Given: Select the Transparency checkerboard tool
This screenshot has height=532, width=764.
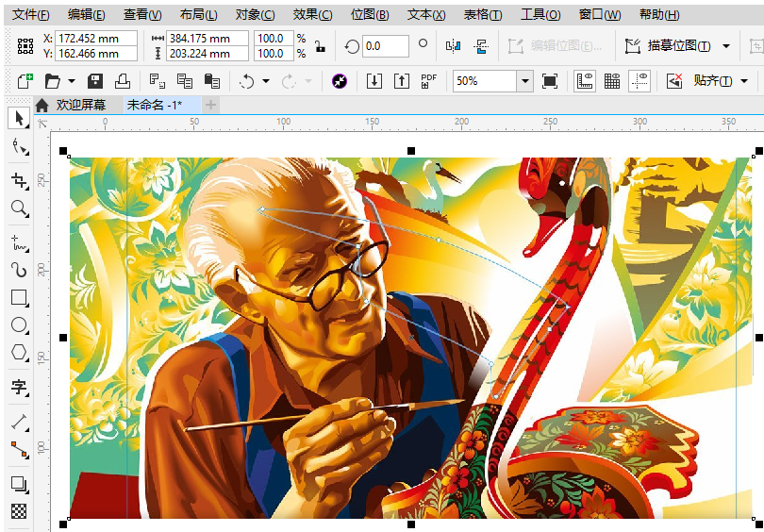Looking at the screenshot, I should click(x=19, y=511).
